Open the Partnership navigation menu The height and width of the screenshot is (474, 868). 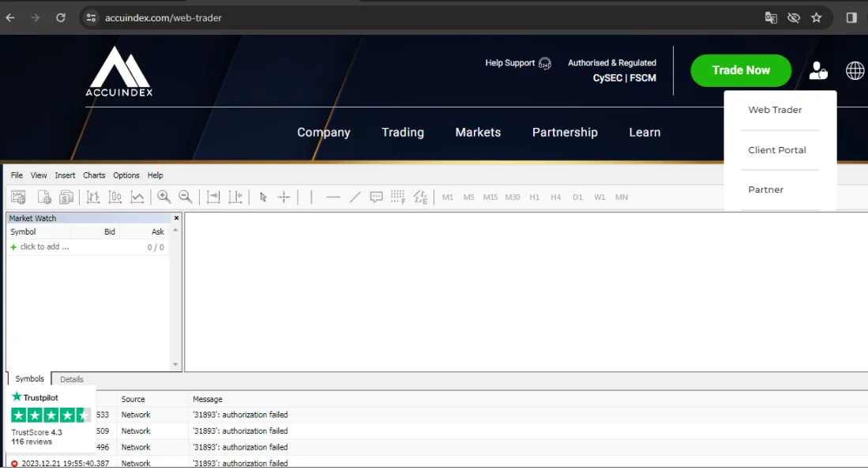tap(566, 133)
